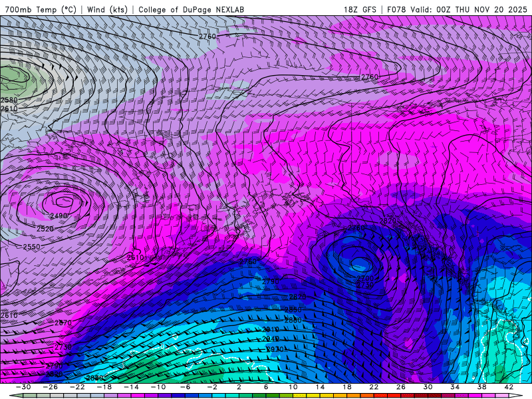Image resolution: width=532 pixels, height=399 pixels.
Task: Select the 2670 contour label
Action: [63, 323]
